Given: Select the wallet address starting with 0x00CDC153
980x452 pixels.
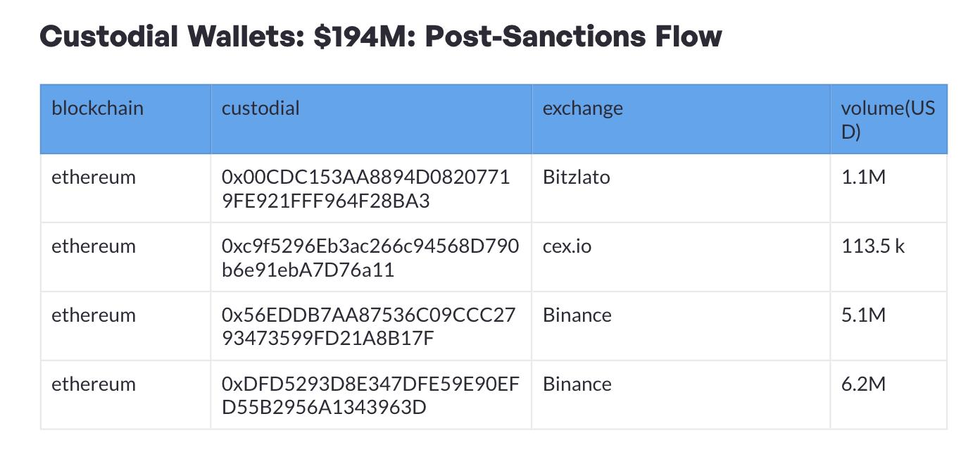Looking at the screenshot, I should [x=365, y=189].
